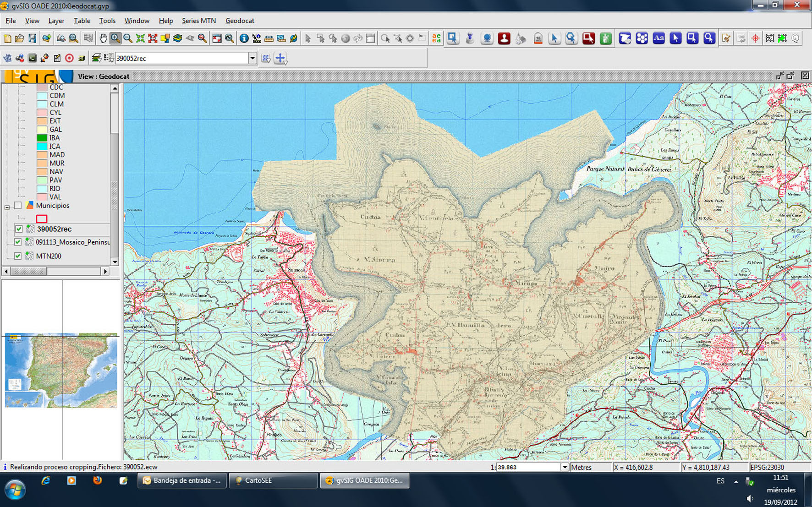Switch to Bandeja de entrada taskbar button

click(x=182, y=480)
